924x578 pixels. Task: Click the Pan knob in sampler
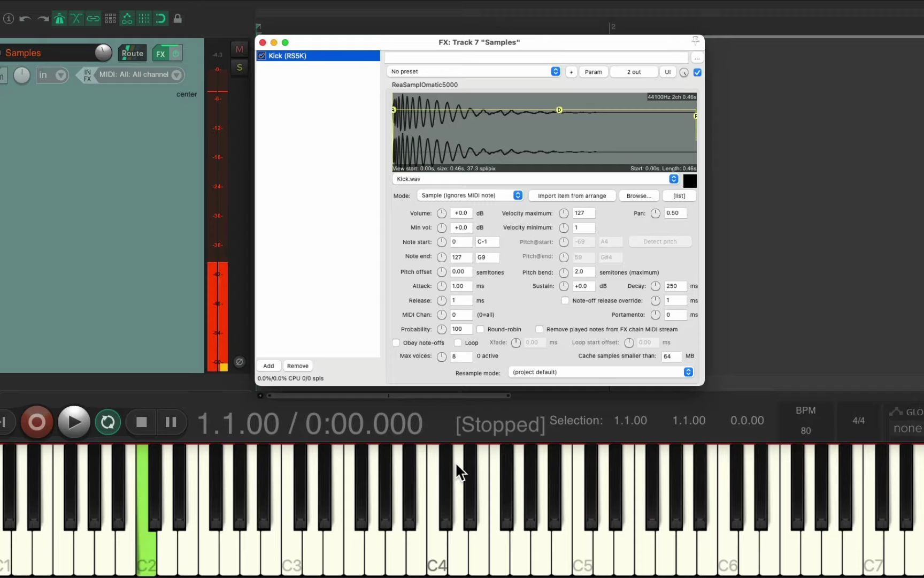656,213
